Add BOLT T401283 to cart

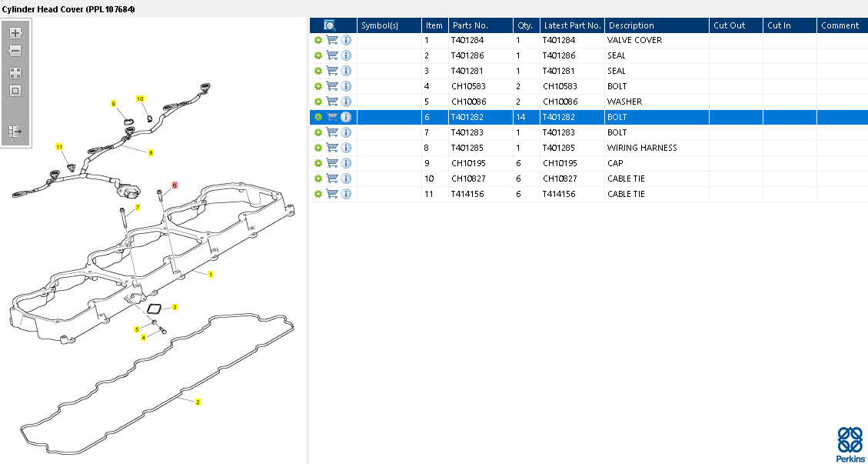[x=332, y=132]
